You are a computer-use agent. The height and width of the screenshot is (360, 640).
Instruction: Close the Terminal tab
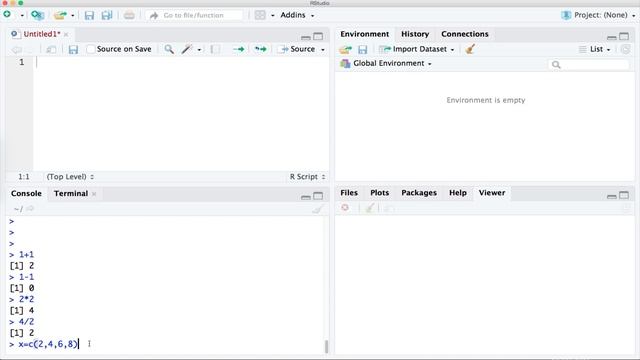click(94, 194)
